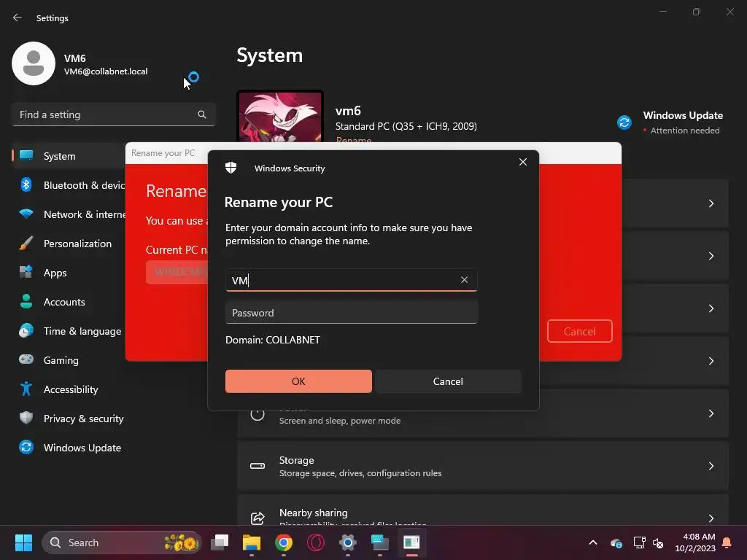Click the Accounts person icon
The width and height of the screenshot is (747, 560).
[x=26, y=301]
